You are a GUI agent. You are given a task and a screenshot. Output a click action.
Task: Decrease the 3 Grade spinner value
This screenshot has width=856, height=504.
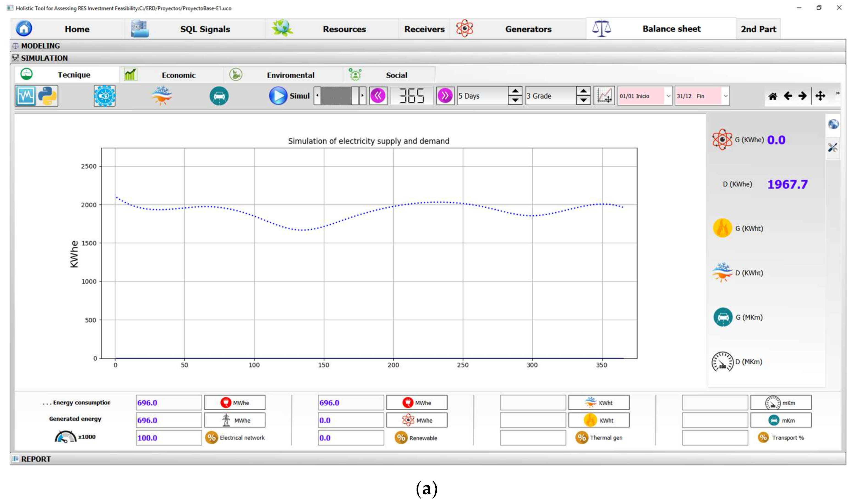(x=583, y=101)
